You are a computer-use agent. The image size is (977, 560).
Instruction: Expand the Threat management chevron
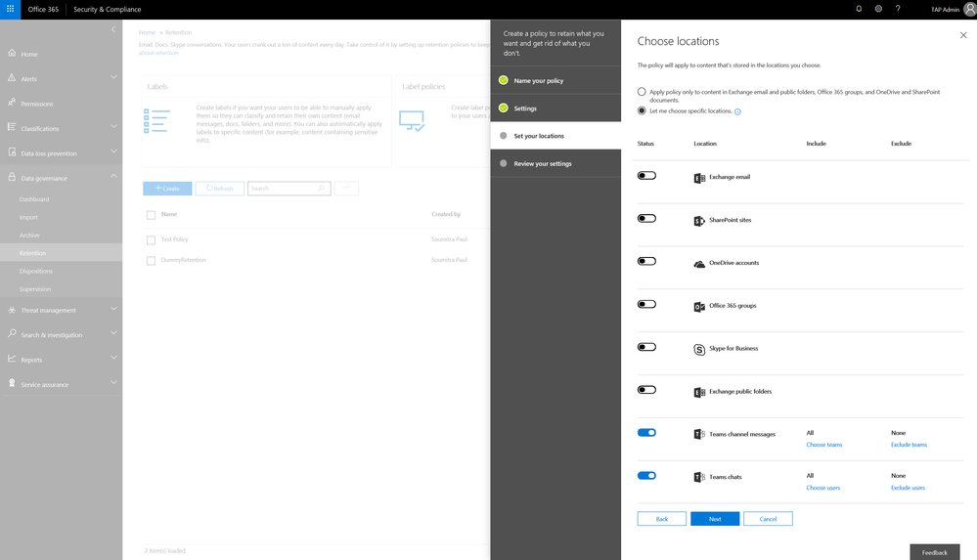pos(113,309)
